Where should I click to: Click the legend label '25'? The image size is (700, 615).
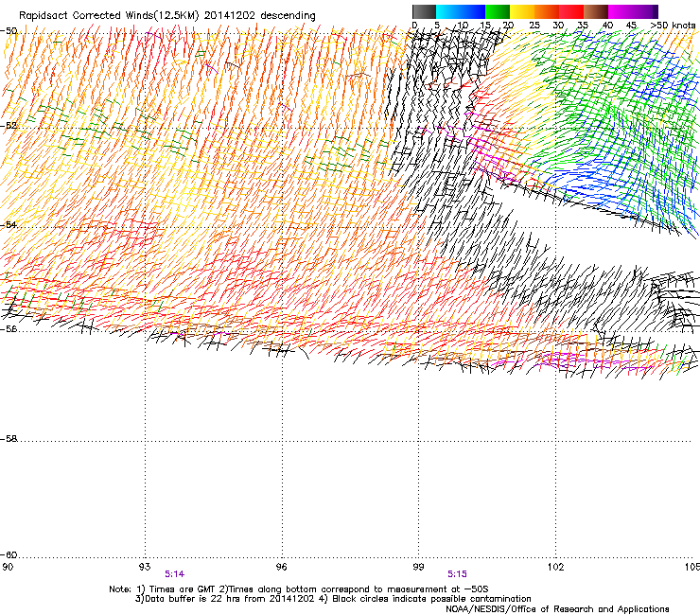[534, 26]
